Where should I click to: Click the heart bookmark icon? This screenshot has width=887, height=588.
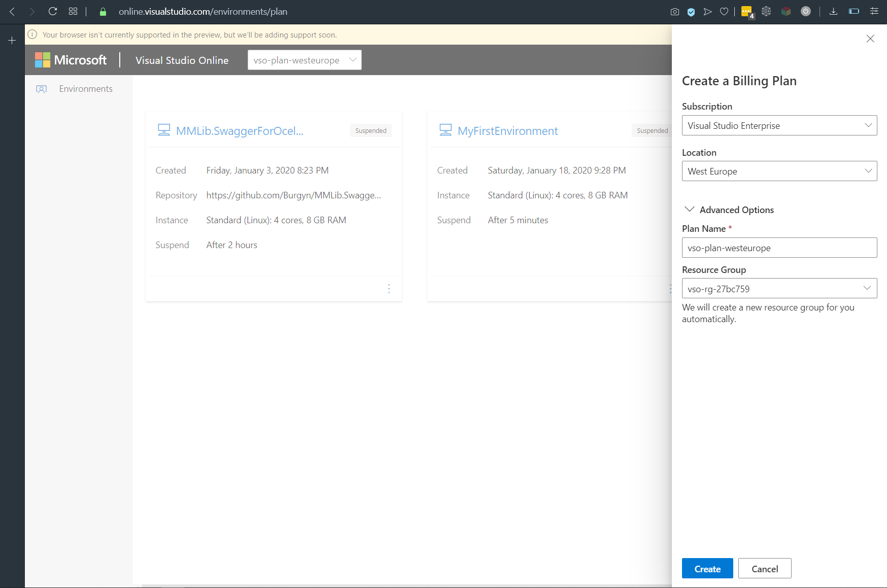[724, 12]
